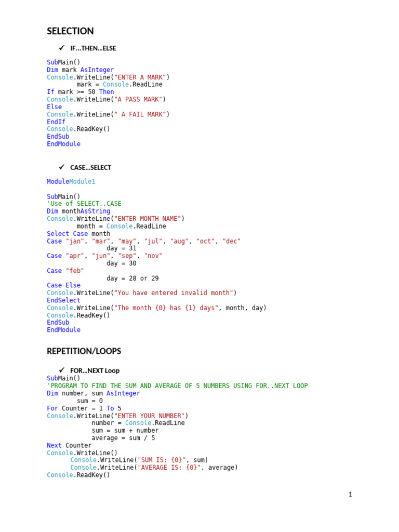Click the 'The month {0} has {1} days' line
Viewport: 399px width, 532px height.
pos(156,308)
